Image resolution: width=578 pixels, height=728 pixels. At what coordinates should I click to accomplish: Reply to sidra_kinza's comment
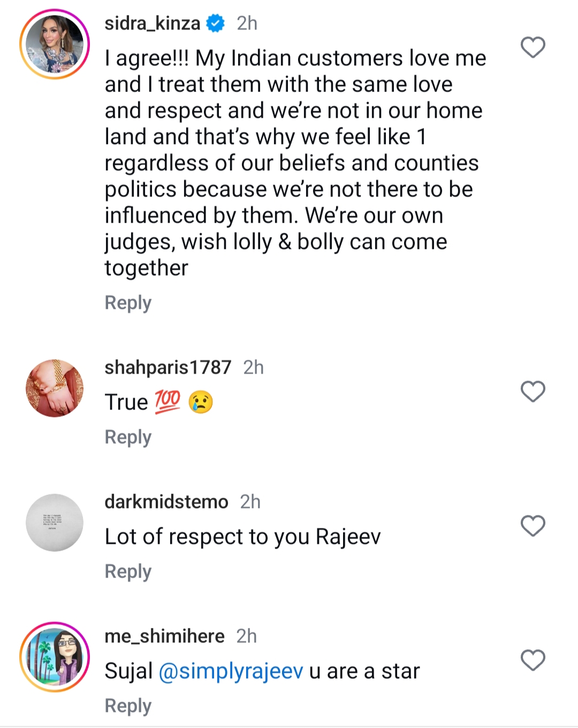(127, 302)
